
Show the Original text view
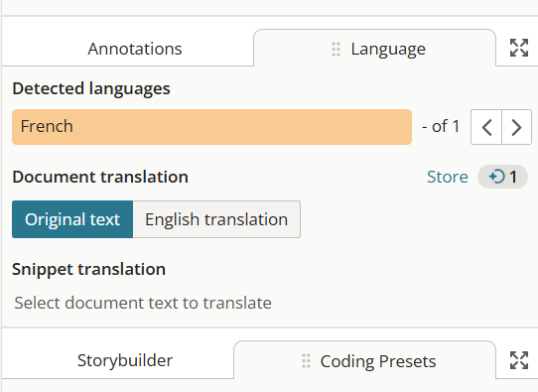(72, 219)
